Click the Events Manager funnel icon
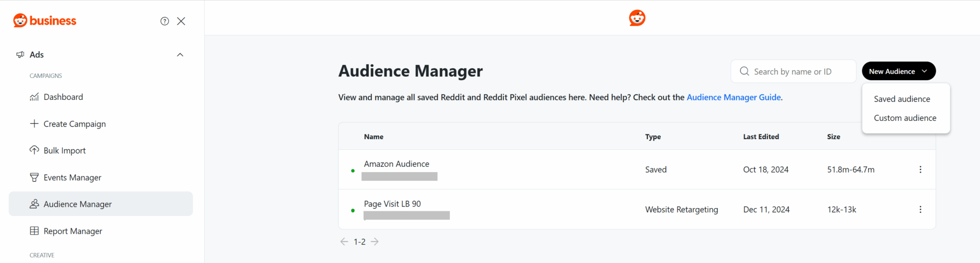 (34, 177)
